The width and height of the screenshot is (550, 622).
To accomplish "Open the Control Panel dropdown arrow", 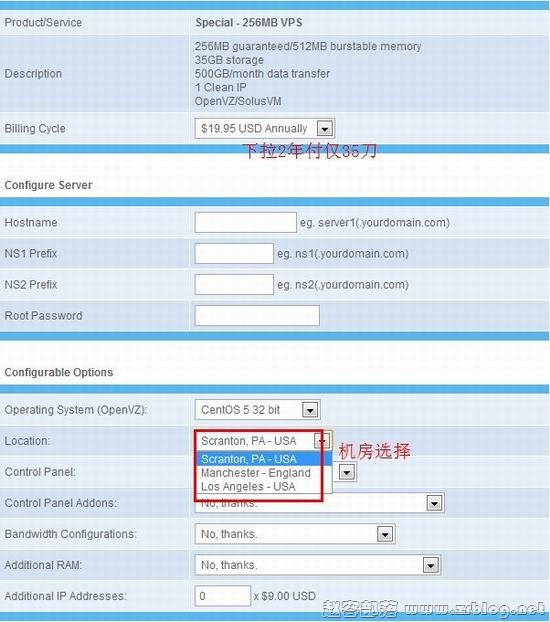I will click(347, 472).
